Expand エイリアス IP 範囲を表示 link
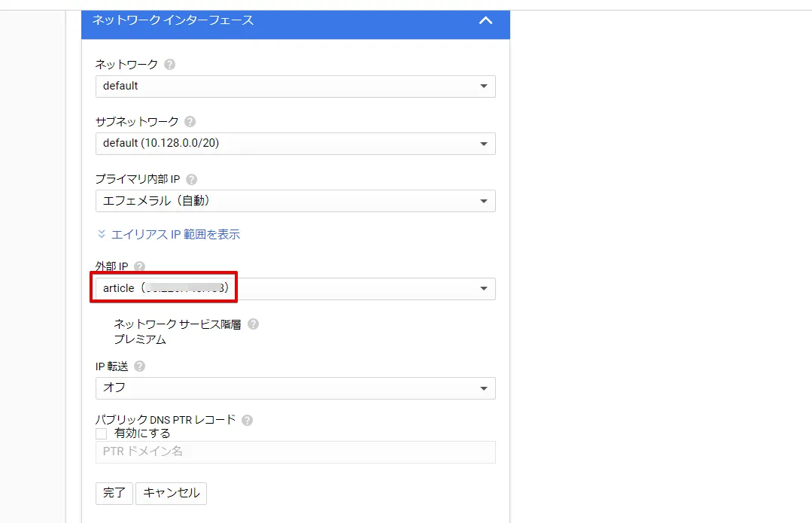This screenshot has width=812, height=523. point(175,234)
